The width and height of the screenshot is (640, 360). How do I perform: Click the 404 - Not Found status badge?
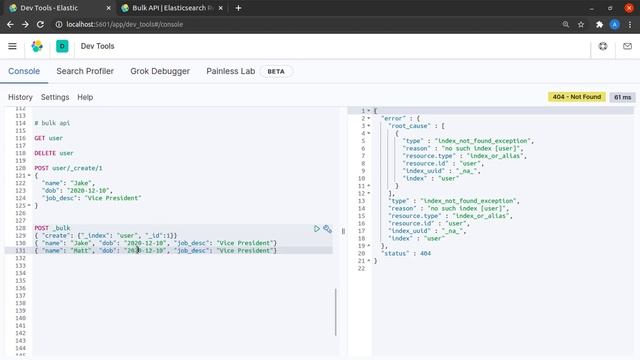577,97
